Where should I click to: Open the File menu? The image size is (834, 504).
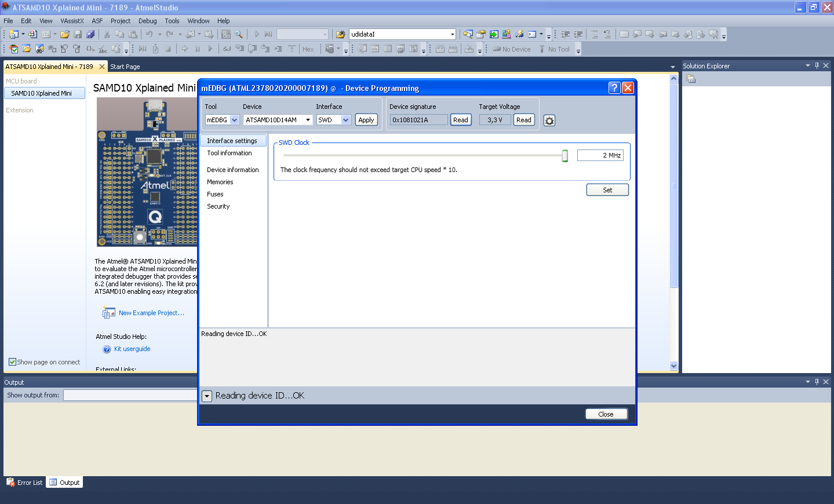tap(8, 21)
